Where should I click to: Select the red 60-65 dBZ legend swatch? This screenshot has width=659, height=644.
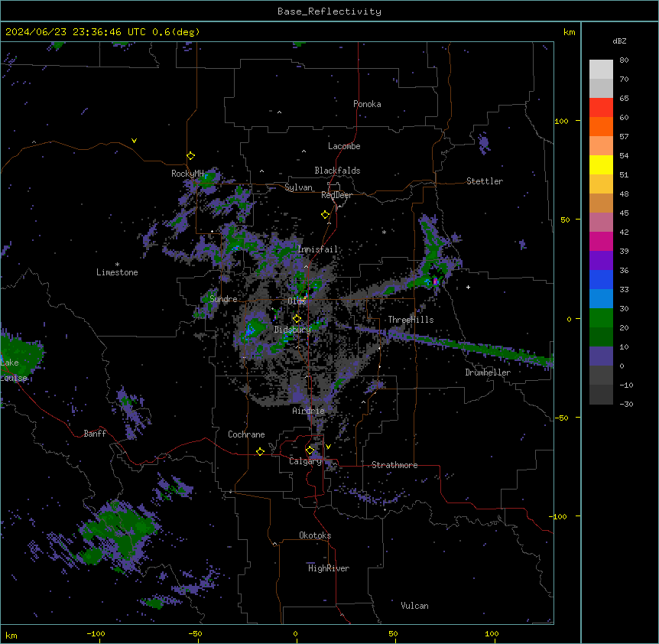click(601, 107)
